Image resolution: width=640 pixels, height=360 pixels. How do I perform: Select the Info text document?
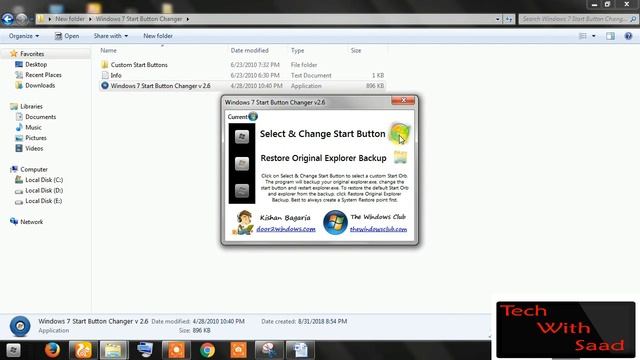(116, 76)
